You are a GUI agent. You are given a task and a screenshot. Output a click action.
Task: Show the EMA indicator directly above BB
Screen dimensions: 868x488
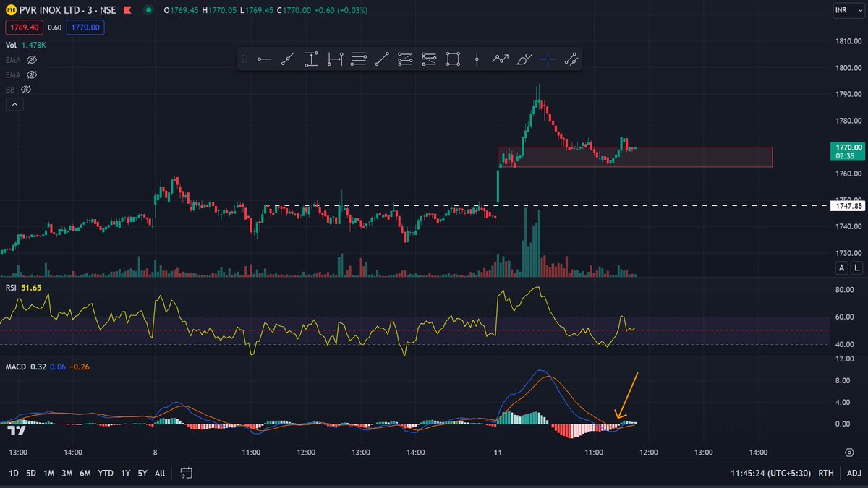click(31, 74)
